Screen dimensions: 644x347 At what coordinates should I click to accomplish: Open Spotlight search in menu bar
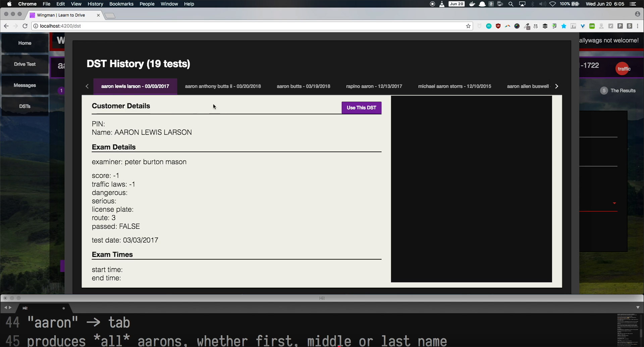511,4
